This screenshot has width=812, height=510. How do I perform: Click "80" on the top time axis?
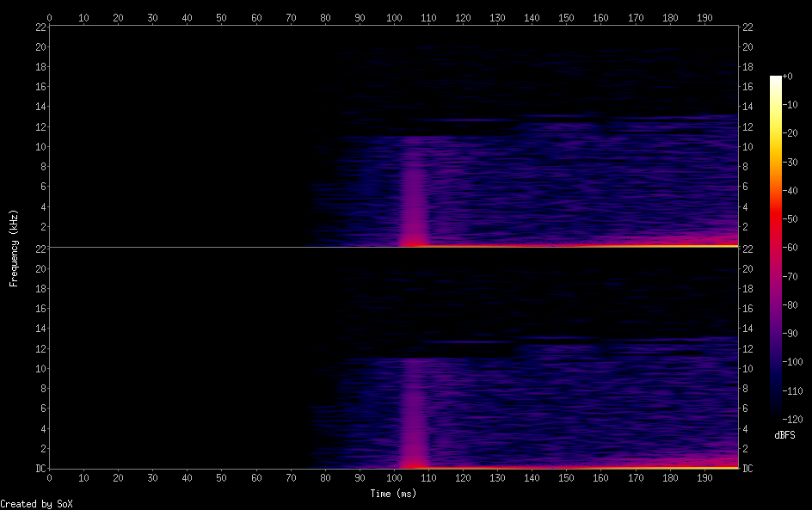325,17
